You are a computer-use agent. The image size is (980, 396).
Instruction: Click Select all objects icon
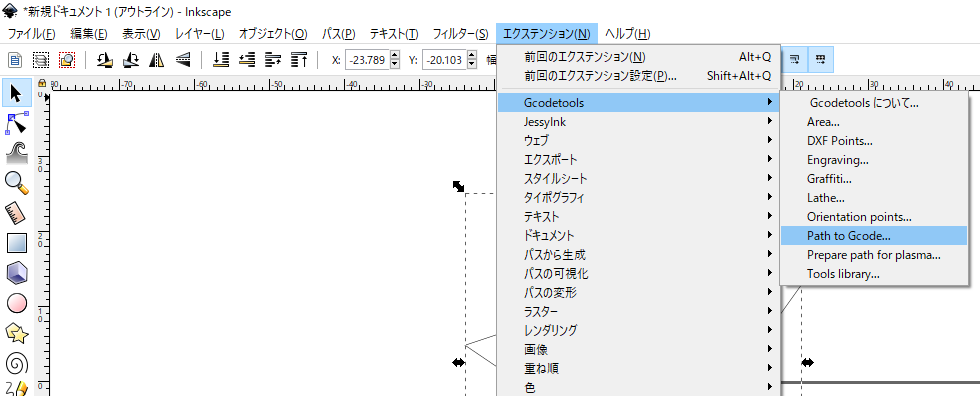pyautogui.click(x=14, y=60)
